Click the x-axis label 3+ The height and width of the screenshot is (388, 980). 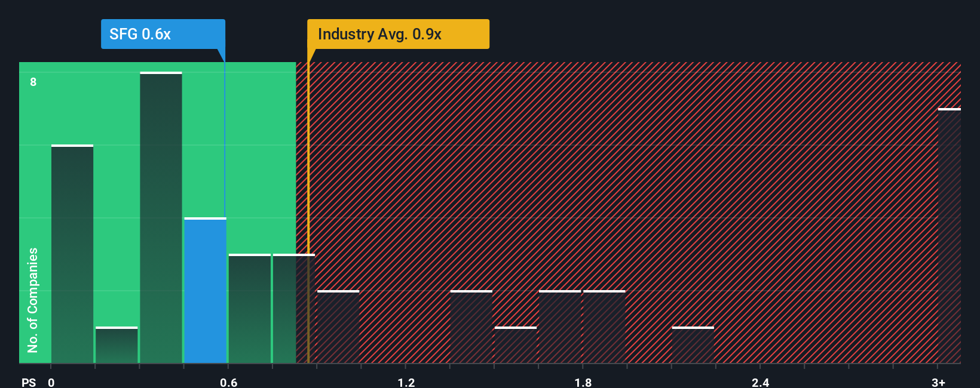coord(938,382)
